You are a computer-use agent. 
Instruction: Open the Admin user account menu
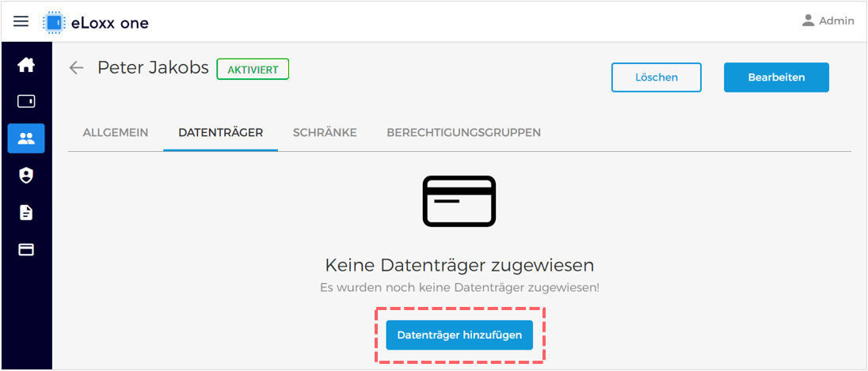(828, 21)
